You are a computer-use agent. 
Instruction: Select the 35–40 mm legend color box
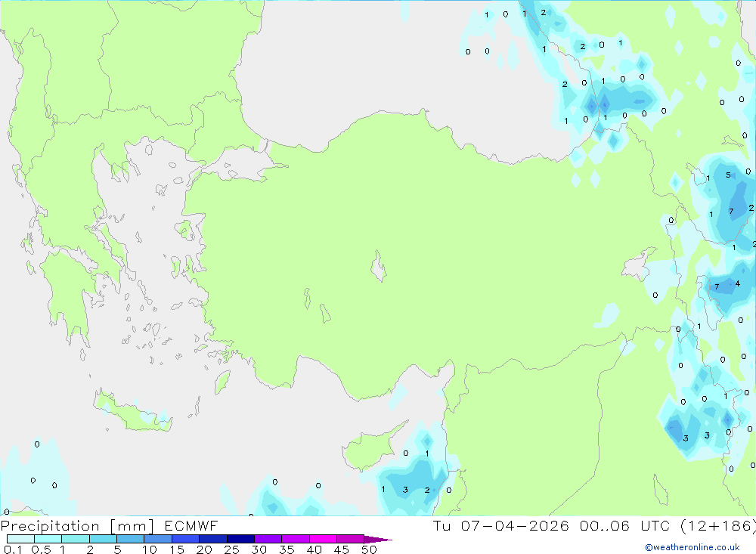click(x=295, y=539)
